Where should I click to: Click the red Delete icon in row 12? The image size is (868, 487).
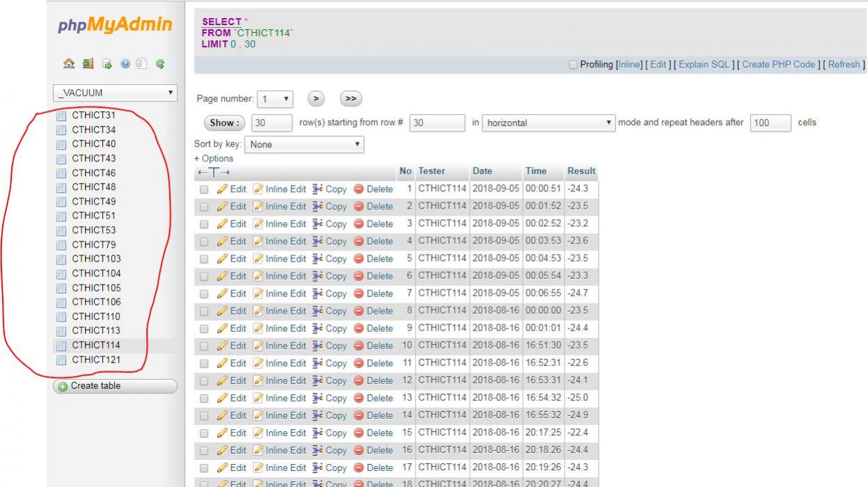[358, 380]
